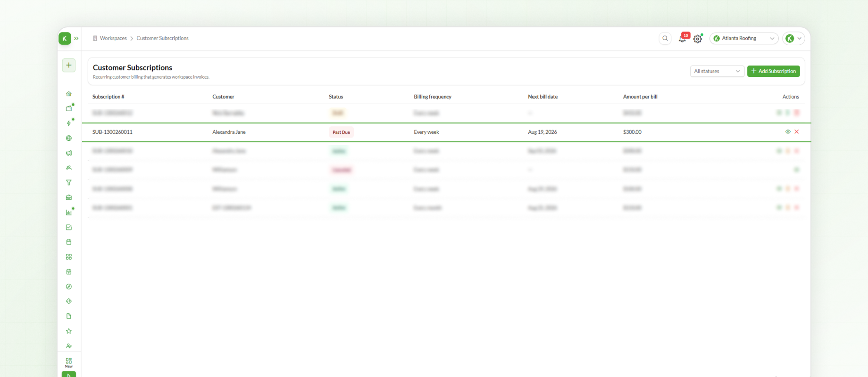The image size is (868, 377).
Task: Click the K logo at top left
Action: [65, 39]
